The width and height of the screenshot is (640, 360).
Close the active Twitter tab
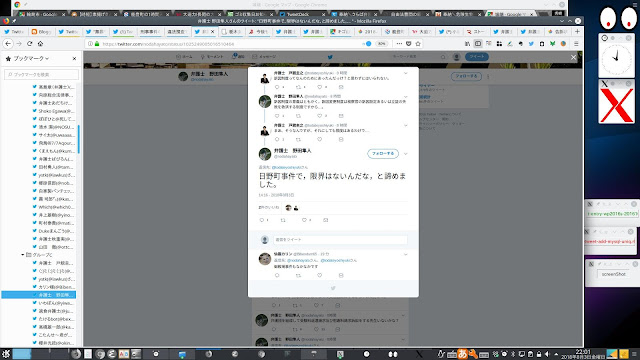pyautogui.click(x=212, y=31)
